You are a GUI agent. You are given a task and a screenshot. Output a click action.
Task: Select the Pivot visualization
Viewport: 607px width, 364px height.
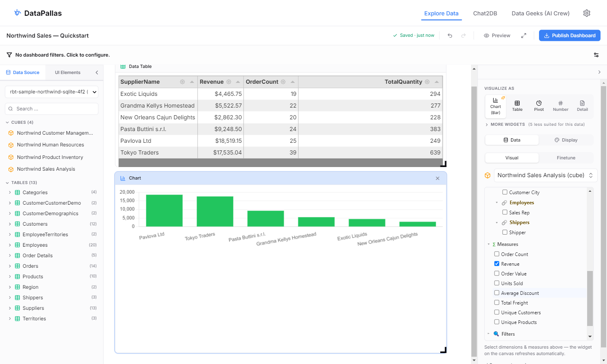(539, 106)
